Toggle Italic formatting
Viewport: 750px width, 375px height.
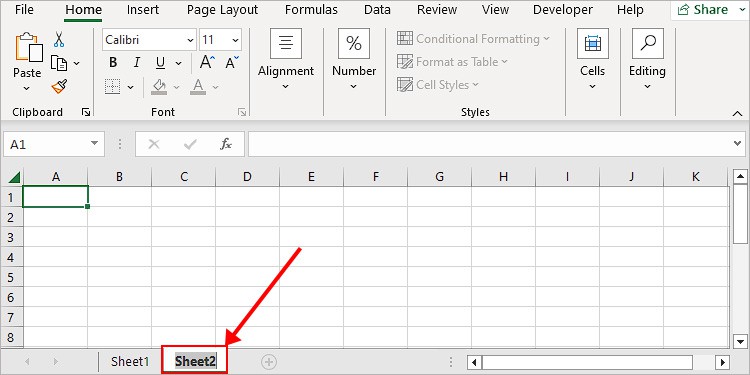point(137,63)
